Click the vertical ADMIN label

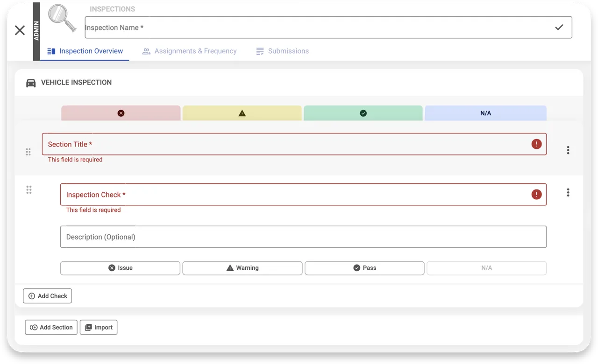(x=36, y=31)
